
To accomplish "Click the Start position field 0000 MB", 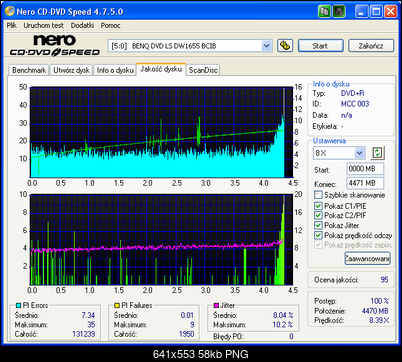I will (365, 169).
